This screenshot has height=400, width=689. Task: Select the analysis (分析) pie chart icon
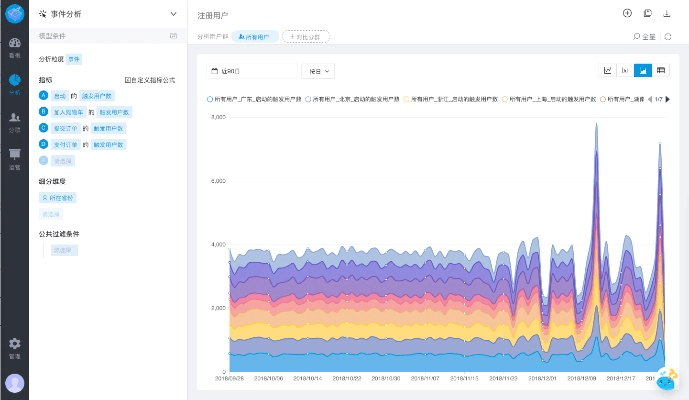14,83
